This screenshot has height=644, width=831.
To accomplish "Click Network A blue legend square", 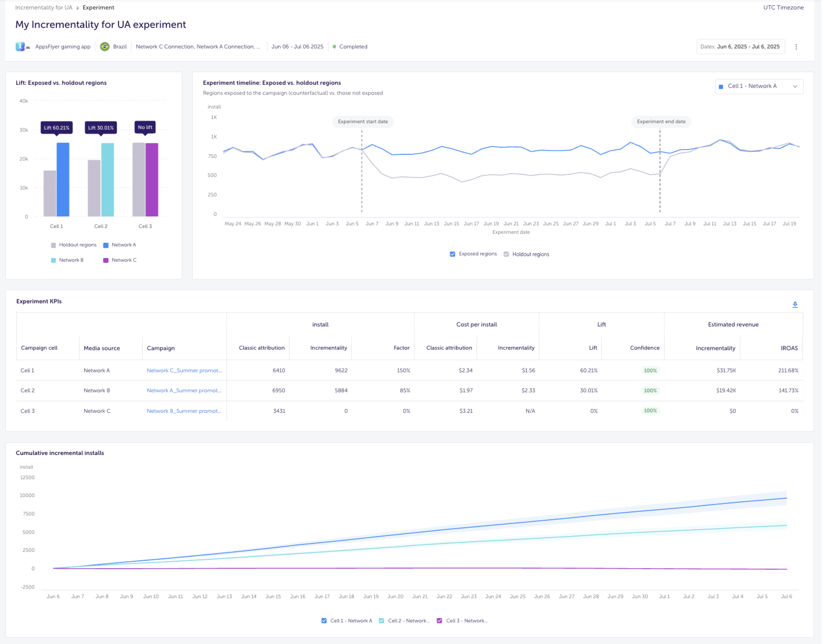I will pyautogui.click(x=106, y=245).
